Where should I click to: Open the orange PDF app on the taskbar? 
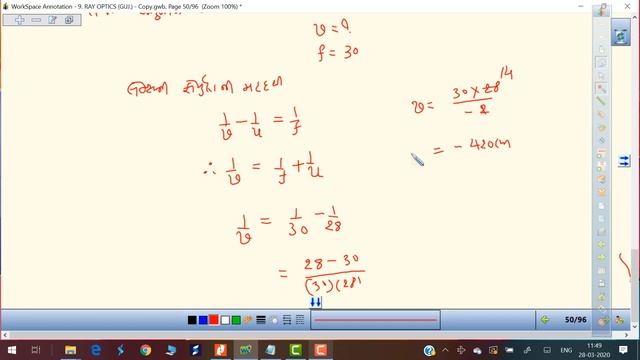[x=220, y=350]
